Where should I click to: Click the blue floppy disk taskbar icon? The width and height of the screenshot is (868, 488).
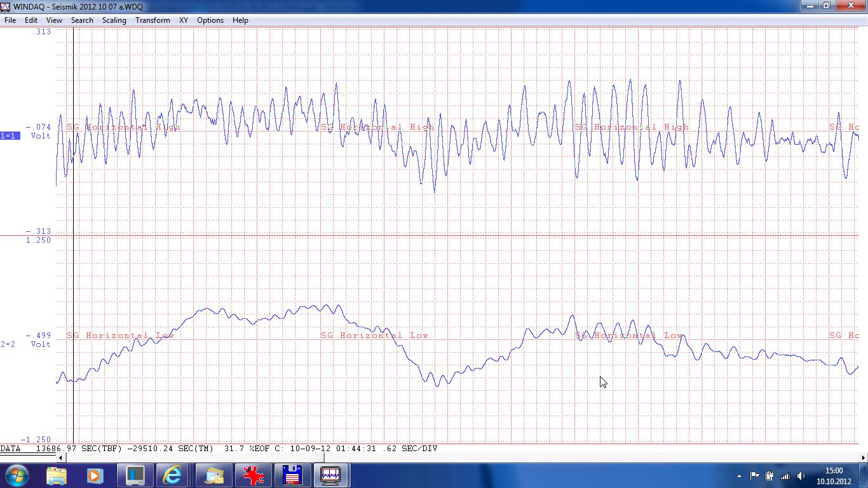click(292, 475)
